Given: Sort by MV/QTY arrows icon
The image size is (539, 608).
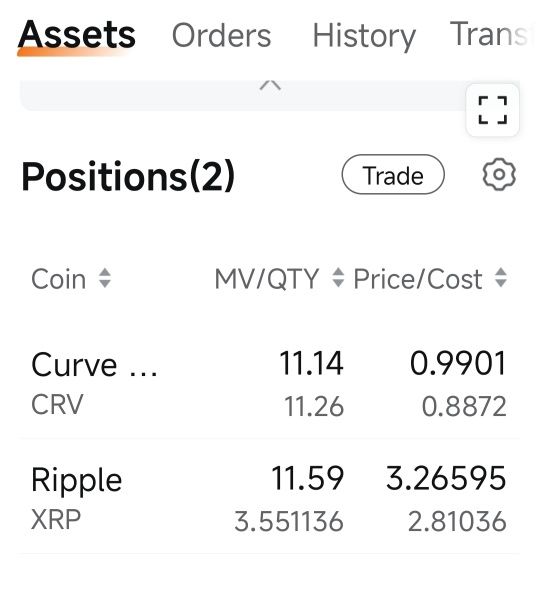Looking at the screenshot, I should coord(338,278).
